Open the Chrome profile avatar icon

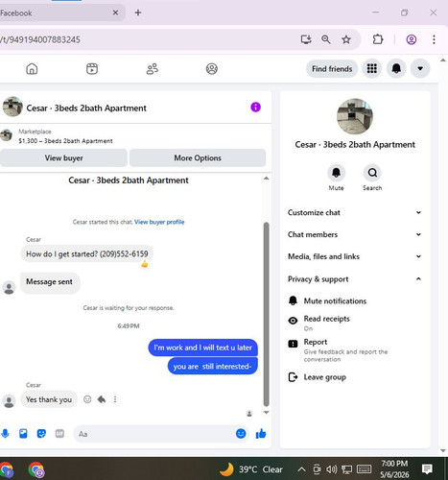pyautogui.click(x=412, y=39)
